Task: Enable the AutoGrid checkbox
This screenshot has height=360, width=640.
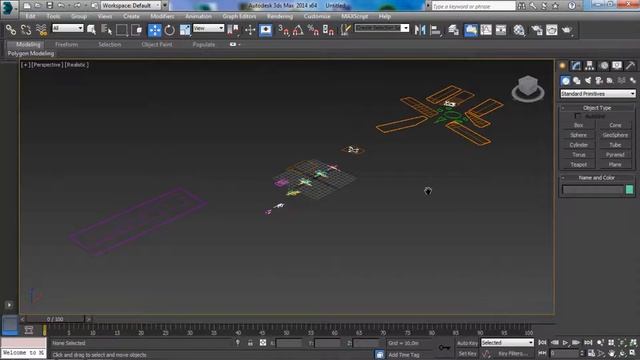Action: click(x=577, y=116)
